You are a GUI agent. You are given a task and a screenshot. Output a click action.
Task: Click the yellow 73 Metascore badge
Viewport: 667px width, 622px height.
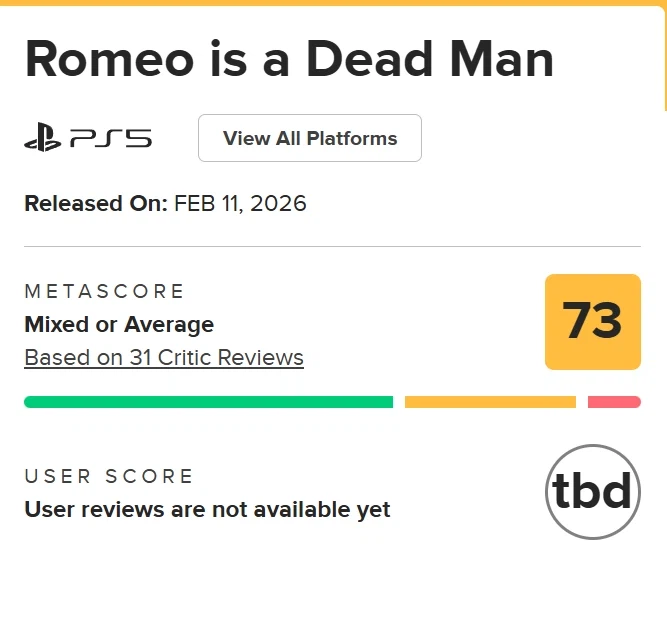click(592, 322)
